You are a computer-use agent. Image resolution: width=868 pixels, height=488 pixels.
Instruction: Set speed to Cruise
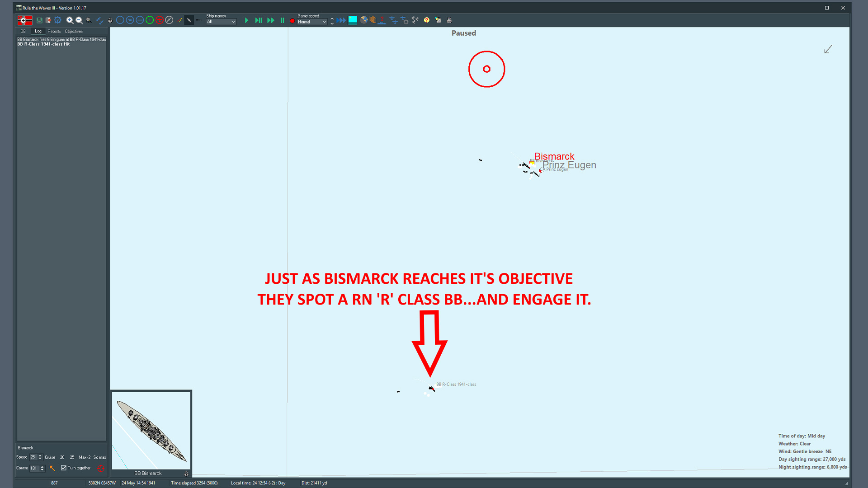click(50, 457)
